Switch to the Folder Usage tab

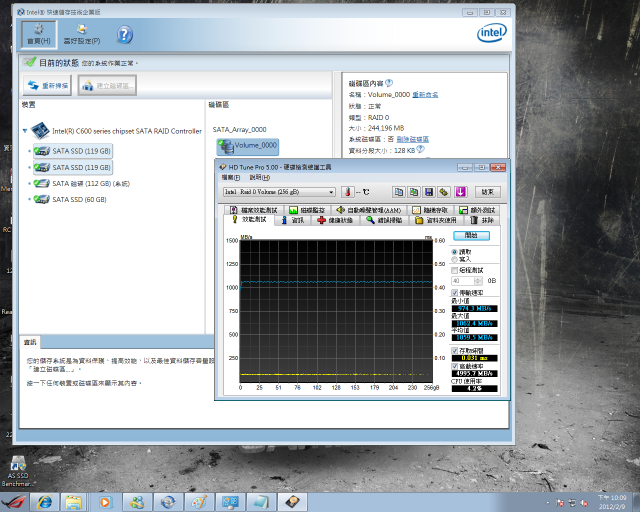click(436, 220)
